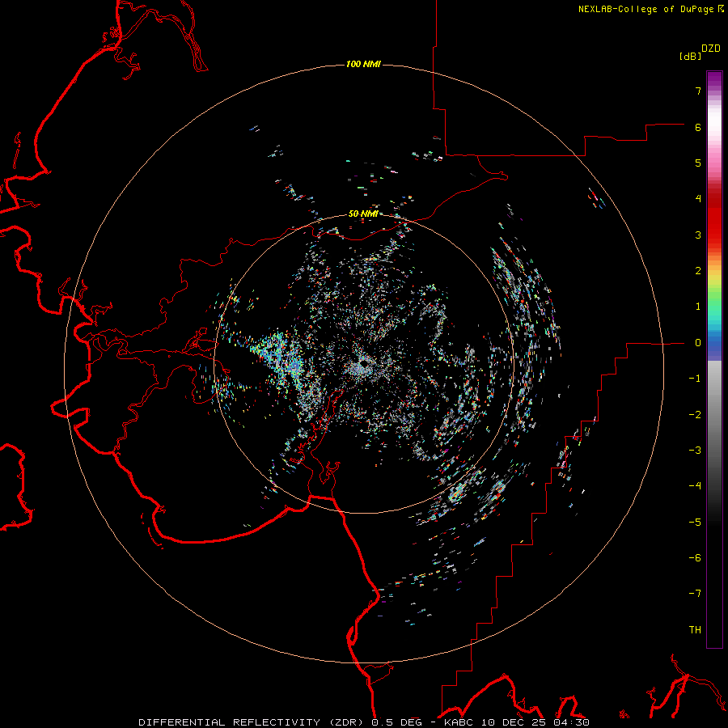The width and height of the screenshot is (728, 728).
Task: Click the colorbar tick label 5
Action: click(698, 163)
